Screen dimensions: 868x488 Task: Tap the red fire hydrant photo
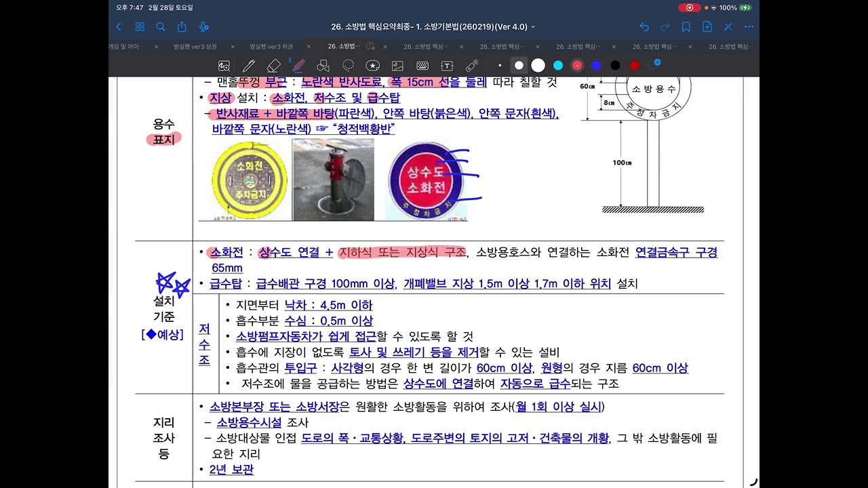pyautogui.click(x=333, y=180)
